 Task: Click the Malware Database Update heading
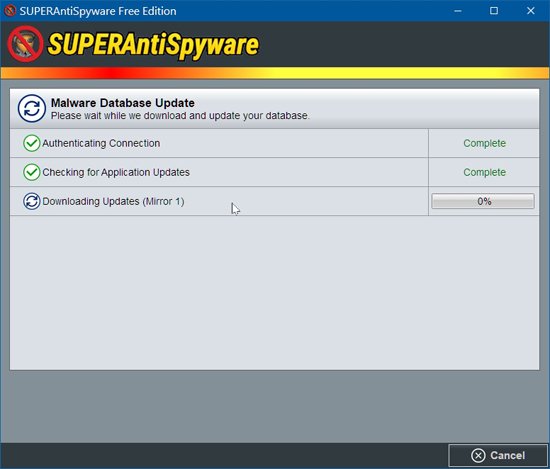pos(122,103)
